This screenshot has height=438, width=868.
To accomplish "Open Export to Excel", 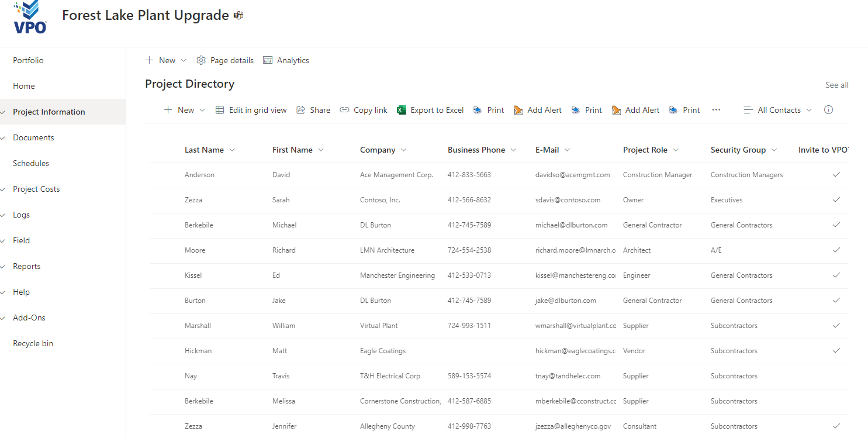I will pos(430,110).
